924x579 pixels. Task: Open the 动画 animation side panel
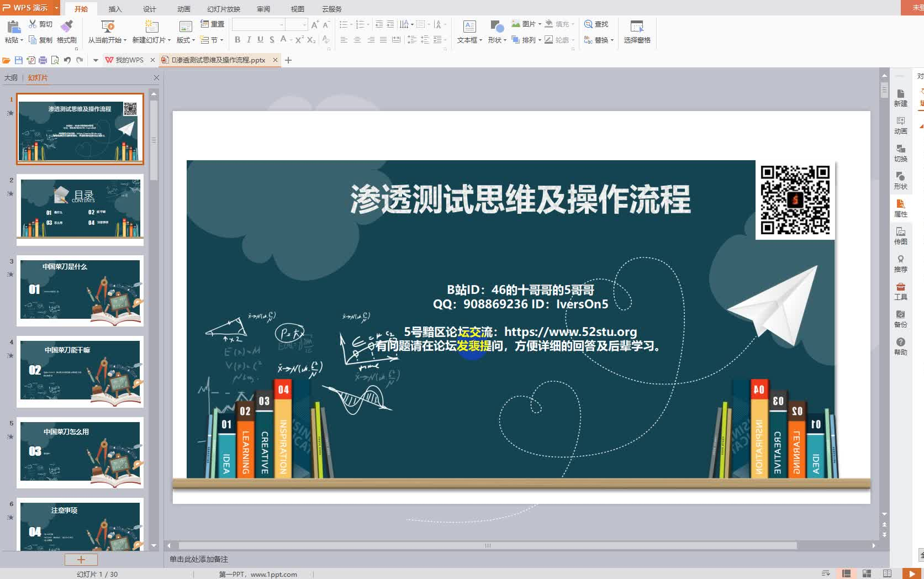(901, 125)
